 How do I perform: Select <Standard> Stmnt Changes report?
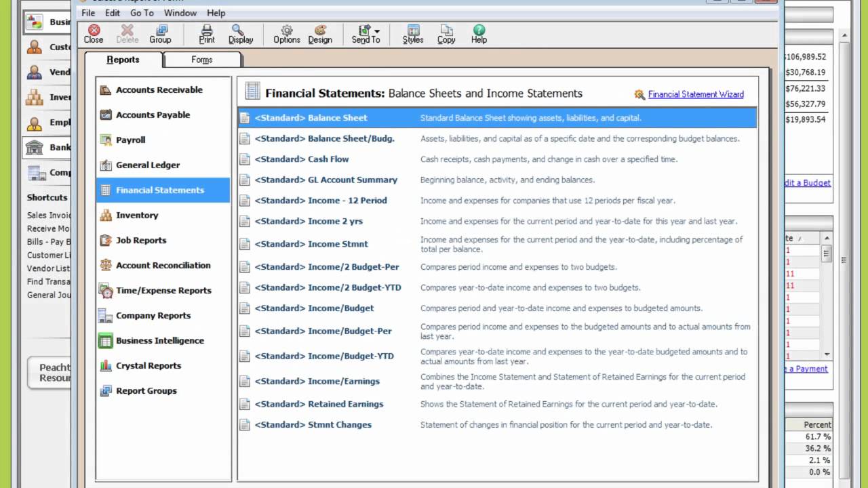click(497, 425)
